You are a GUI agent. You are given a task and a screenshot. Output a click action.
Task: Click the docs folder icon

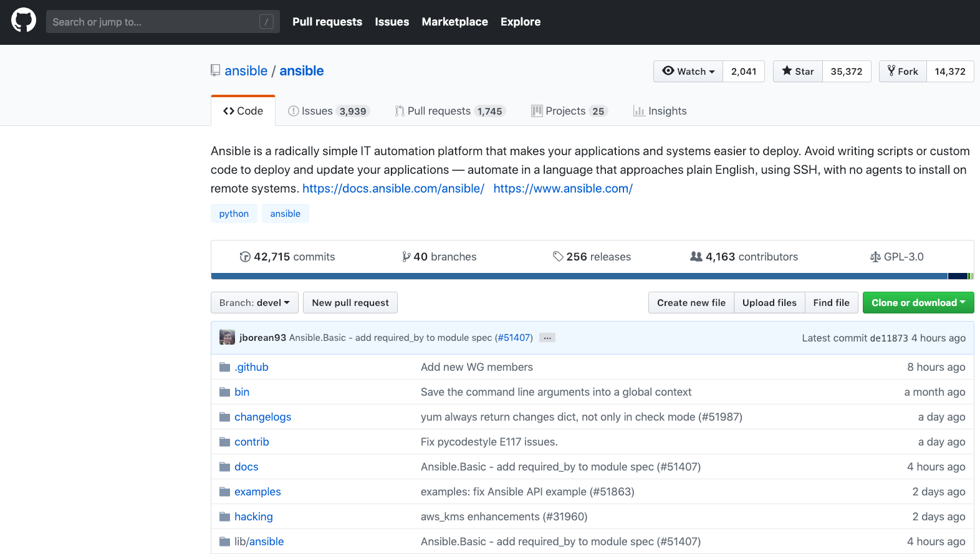point(225,467)
